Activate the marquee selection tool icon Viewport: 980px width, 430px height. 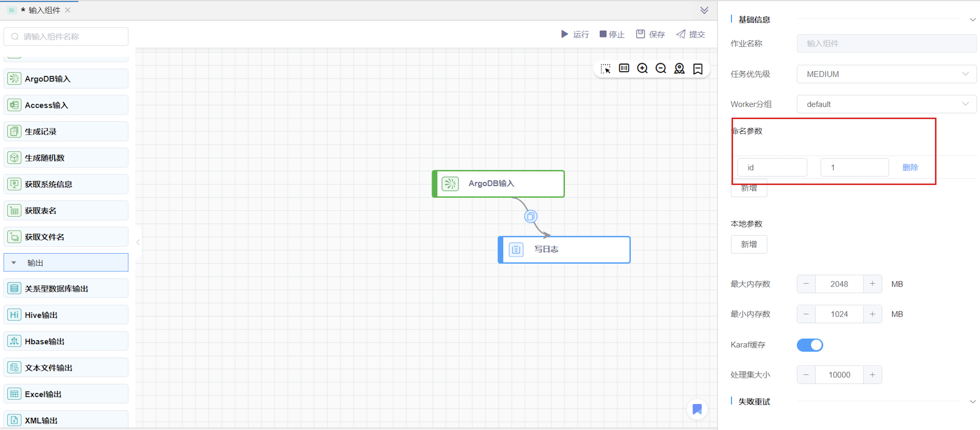[x=605, y=68]
